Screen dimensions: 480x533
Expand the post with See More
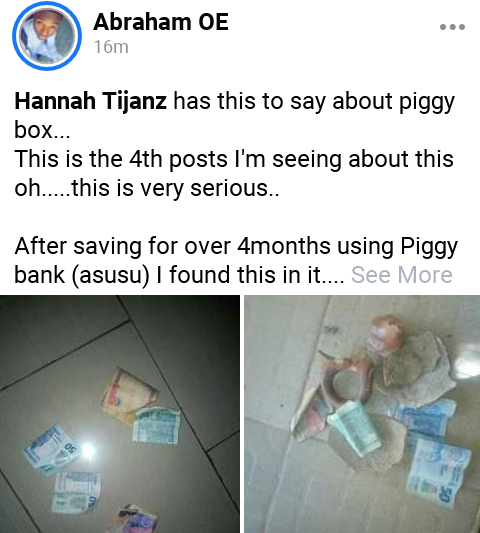point(402,275)
